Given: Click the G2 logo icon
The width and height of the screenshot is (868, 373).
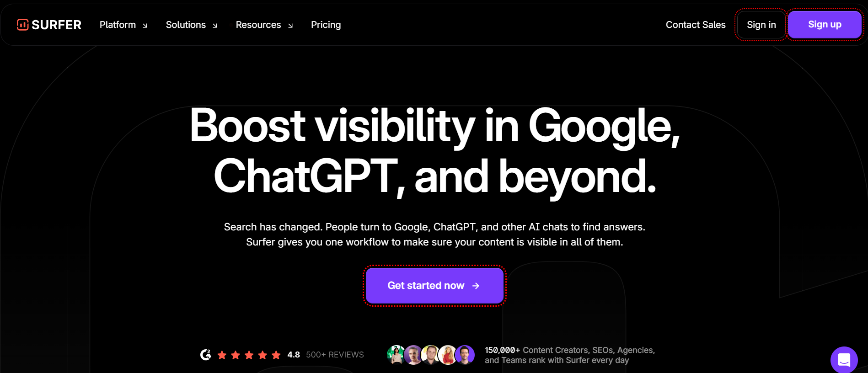Looking at the screenshot, I should 206,355.
